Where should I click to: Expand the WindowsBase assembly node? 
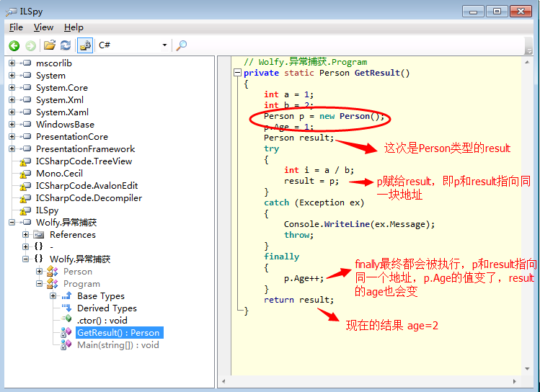pyautogui.click(x=12, y=124)
